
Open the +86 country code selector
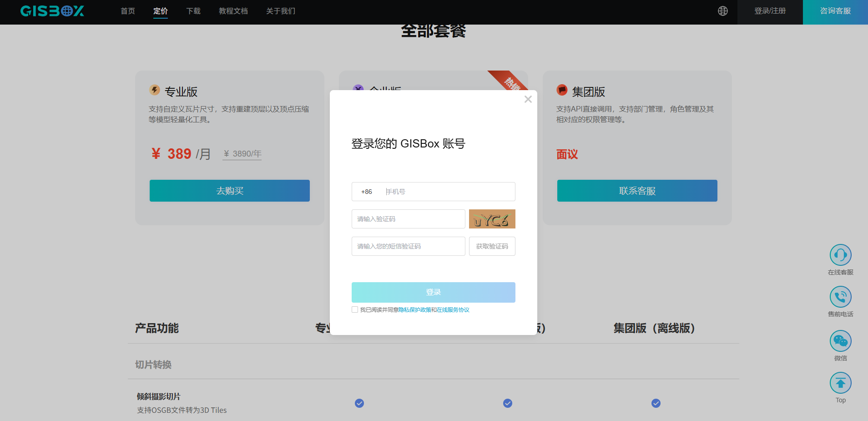(366, 192)
